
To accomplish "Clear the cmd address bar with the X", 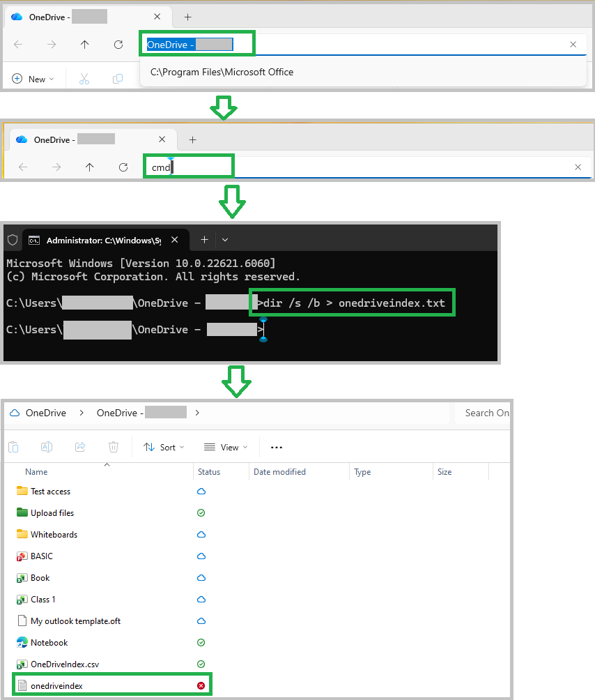I will click(578, 167).
